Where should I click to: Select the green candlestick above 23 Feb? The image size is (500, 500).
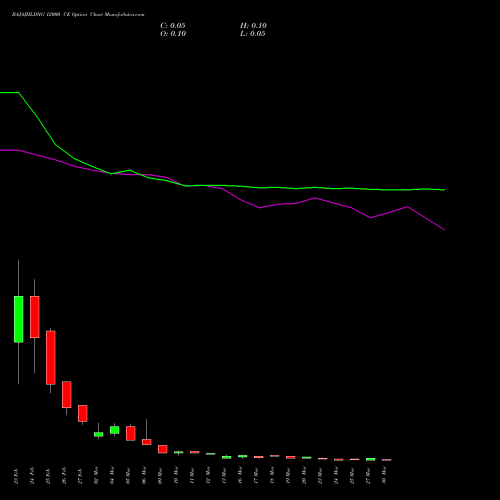[19, 319]
